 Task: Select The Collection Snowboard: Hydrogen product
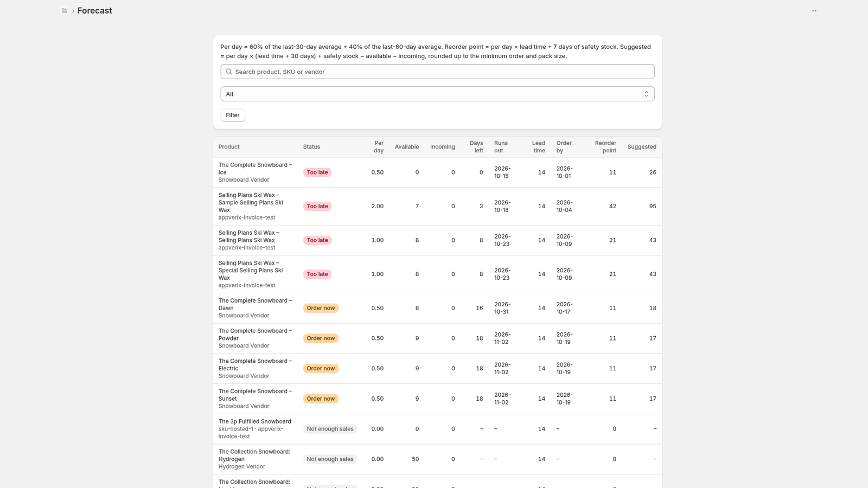254,455
